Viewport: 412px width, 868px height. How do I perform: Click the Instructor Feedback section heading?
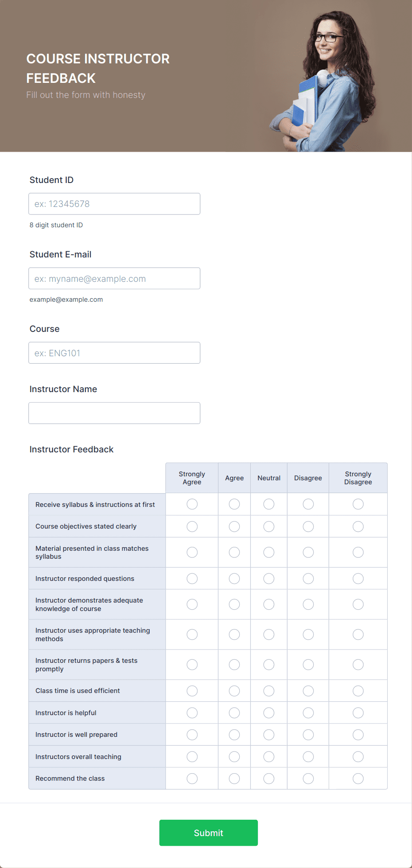(x=71, y=449)
